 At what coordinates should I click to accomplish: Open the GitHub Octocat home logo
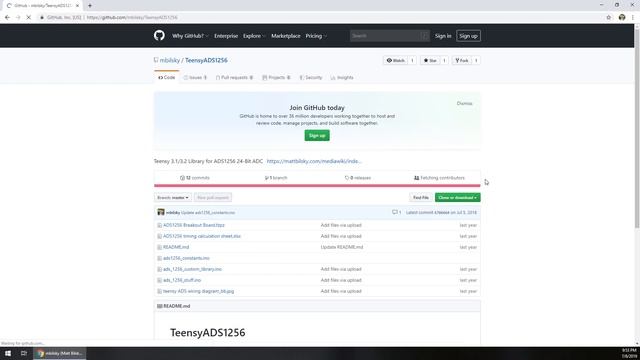pos(159,36)
